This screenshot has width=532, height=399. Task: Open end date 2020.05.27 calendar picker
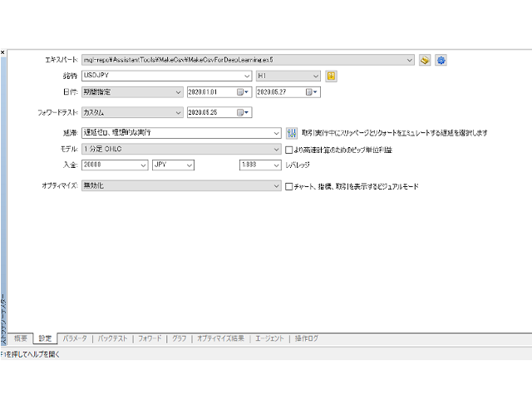311,92
